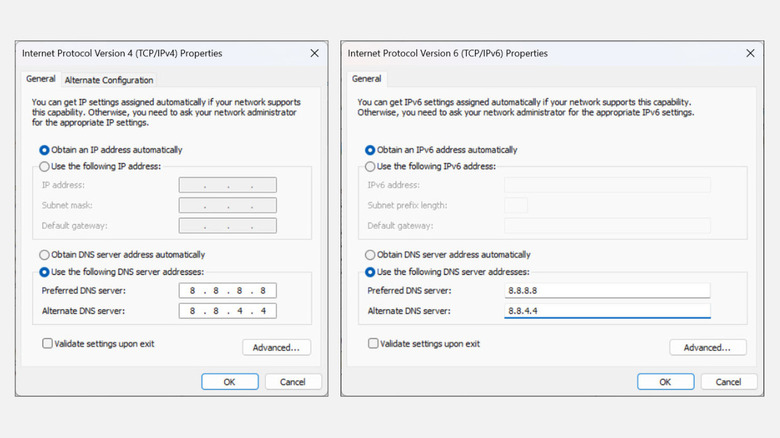Choose Use the following IPv6 address
The height and width of the screenshot is (438, 780).
click(x=372, y=166)
